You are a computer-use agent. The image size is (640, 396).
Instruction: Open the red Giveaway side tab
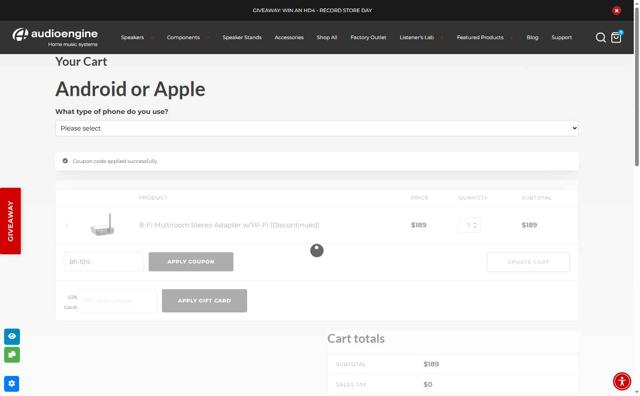[x=10, y=221]
